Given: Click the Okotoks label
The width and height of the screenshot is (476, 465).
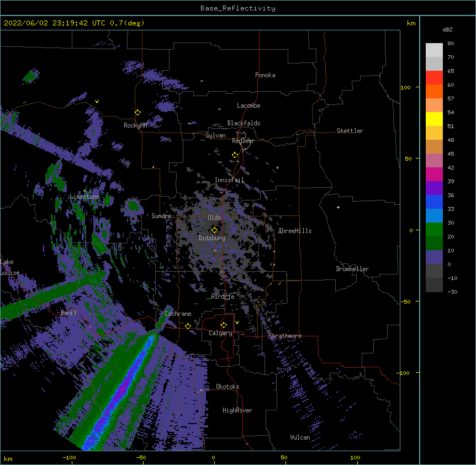Looking at the screenshot, I should (x=228, y=387).
